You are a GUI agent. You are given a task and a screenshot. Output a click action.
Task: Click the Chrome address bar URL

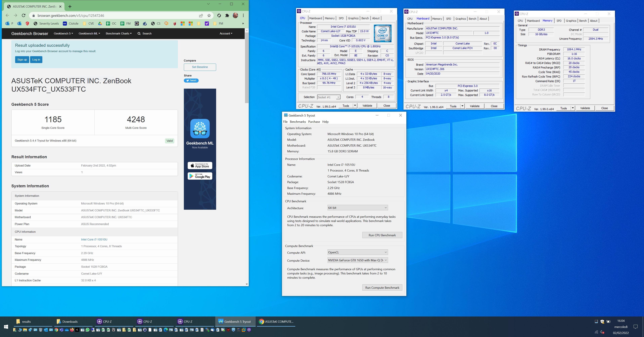pyautogui.click(x=71, y=15)
